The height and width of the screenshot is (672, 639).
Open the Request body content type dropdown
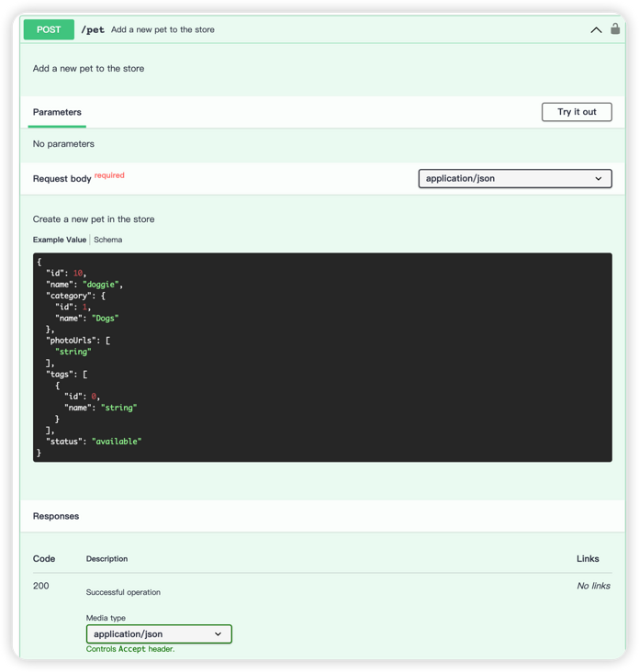point(514,179)
